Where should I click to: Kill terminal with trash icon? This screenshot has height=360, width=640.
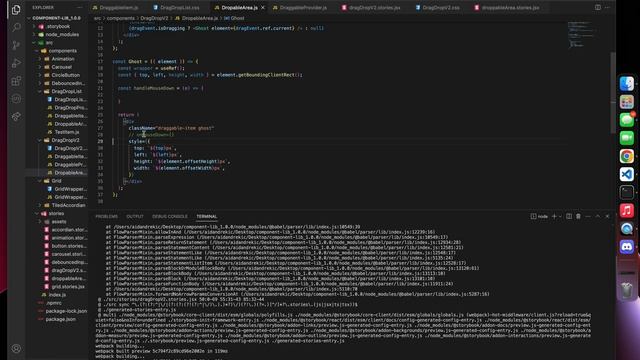pyautogui.click(x=578, y=216)
